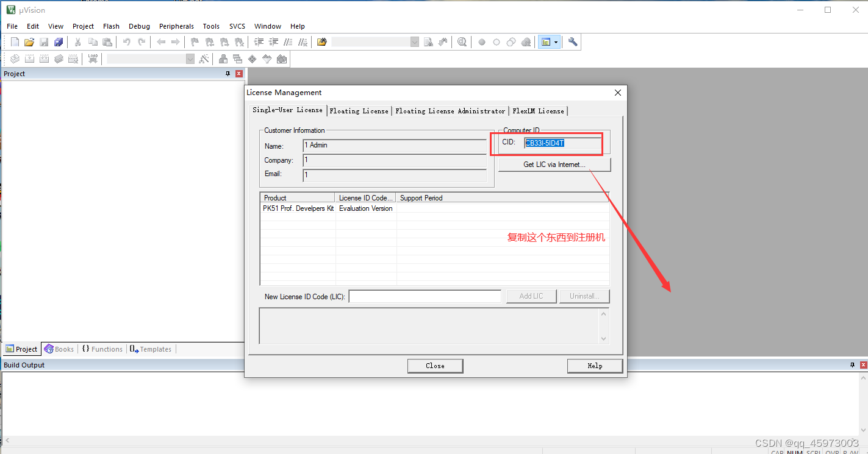Open the View menu
This screenshot has width=868, height=454.
[56, 26]
